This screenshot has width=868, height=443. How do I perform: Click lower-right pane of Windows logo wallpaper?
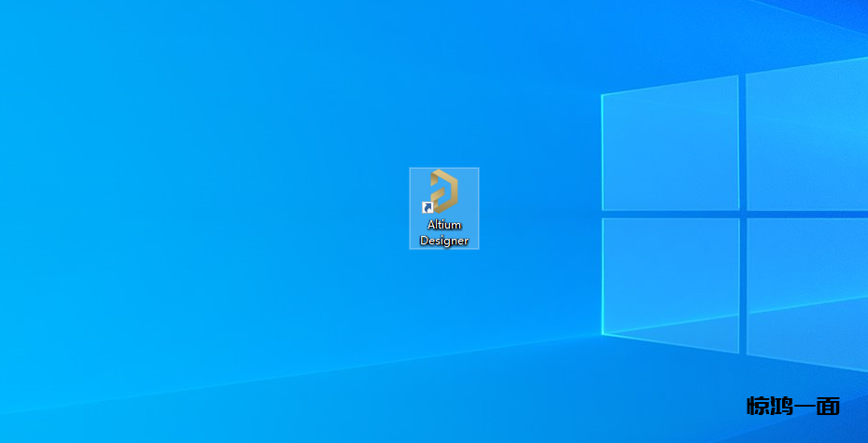(x=807, y=289)
